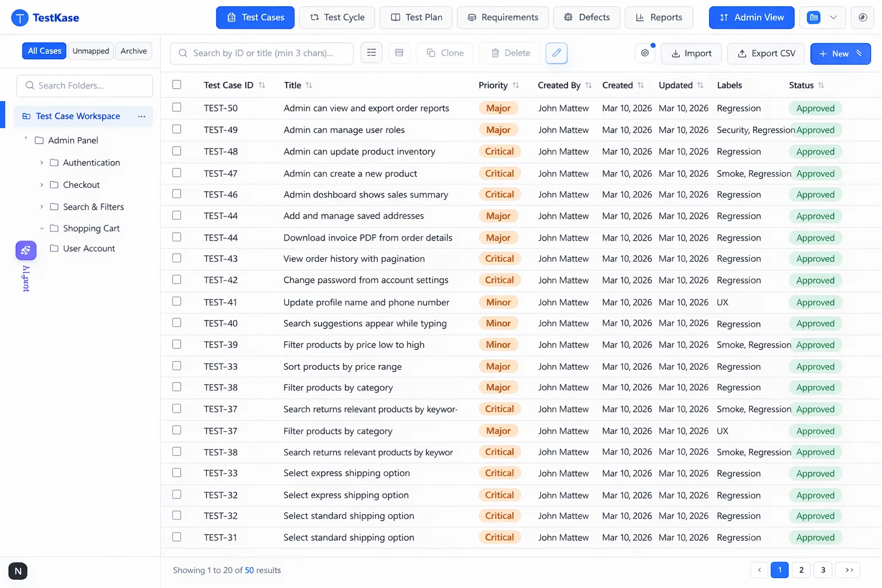The image size is (882, 588).
Task: Open the Defects section icon
Action: (x=567, y=17)
